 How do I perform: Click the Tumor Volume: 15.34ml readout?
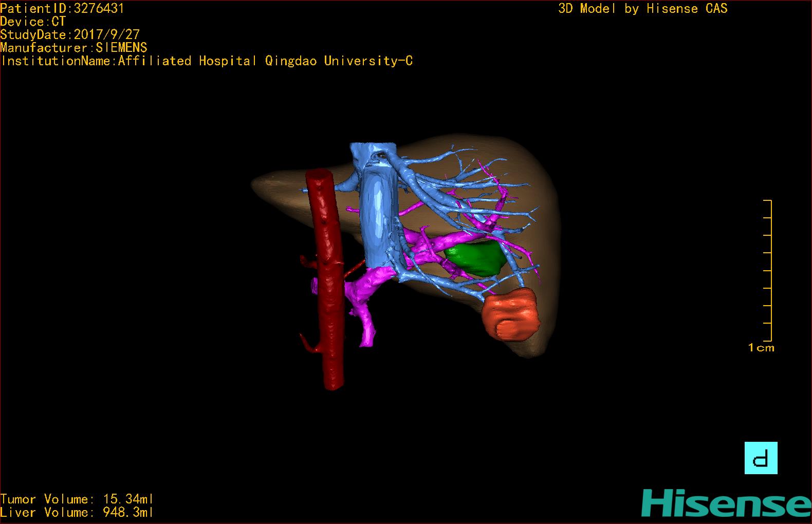77,499
